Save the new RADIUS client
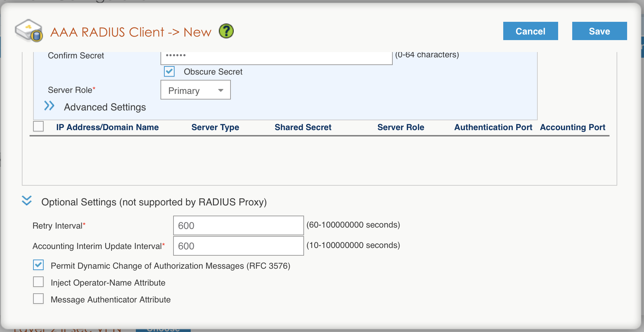The width and height of the screenshot is (644, 332). 599,31
